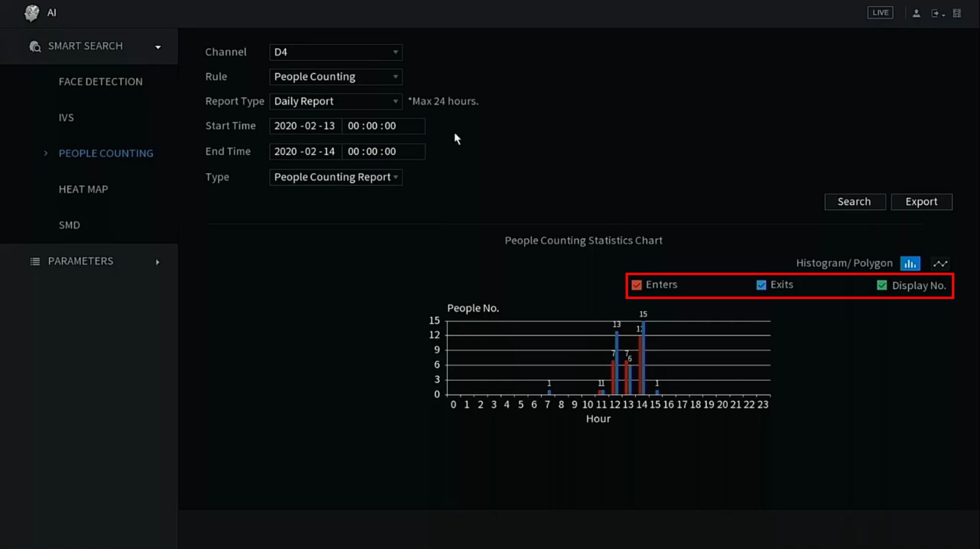Image resolution: width=980 pixels, height=549 pixels.
Task: Toggle the Enters checkbox
Action: (637, 285)
